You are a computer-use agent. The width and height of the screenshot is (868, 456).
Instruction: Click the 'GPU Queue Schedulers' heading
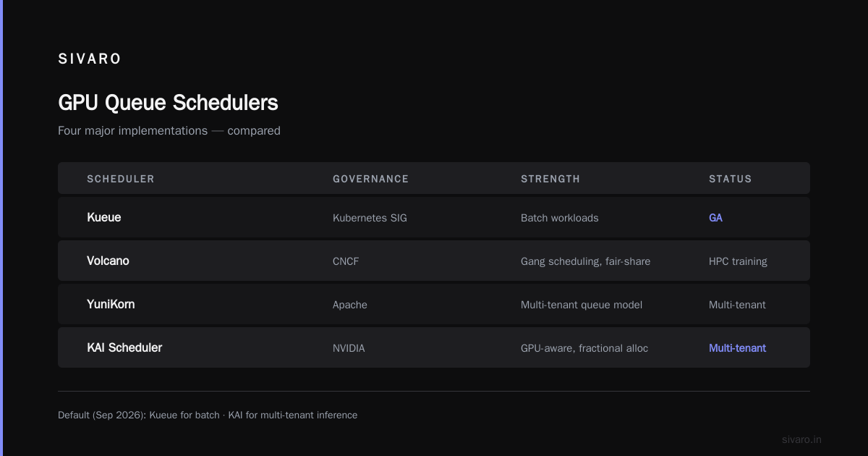pos(168,103)
